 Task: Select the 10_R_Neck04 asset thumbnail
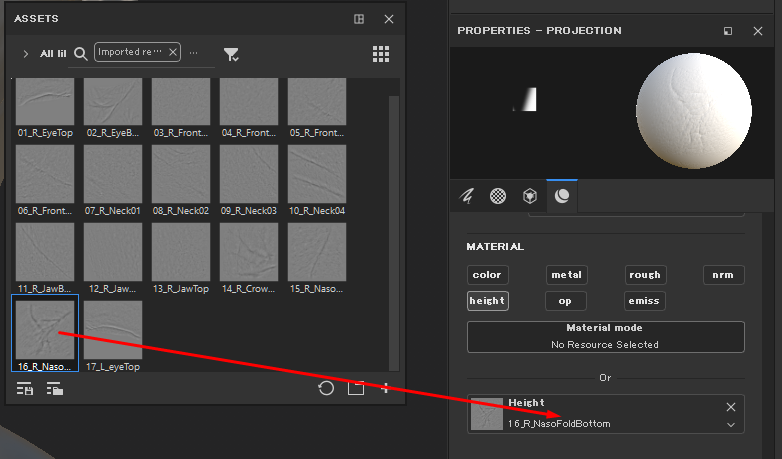click(x=317, y=174)
